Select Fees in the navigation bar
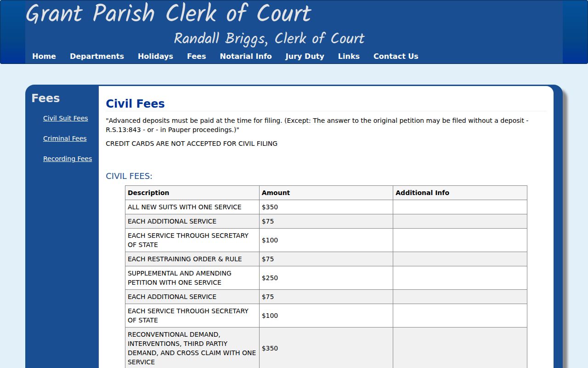 point(197,56)
